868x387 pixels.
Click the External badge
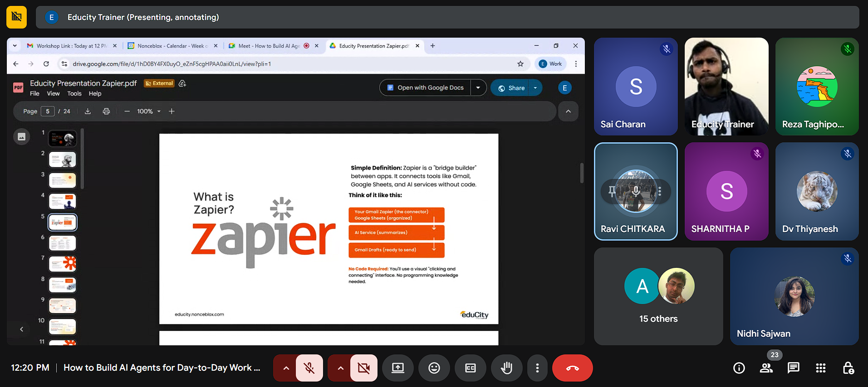click(x=159, y=83)
